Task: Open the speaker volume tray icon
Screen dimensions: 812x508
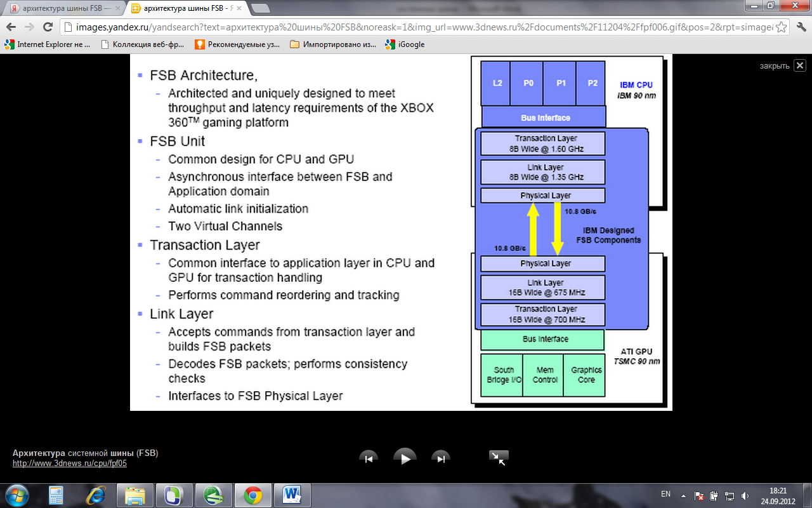Action: [x=745, y=495]
